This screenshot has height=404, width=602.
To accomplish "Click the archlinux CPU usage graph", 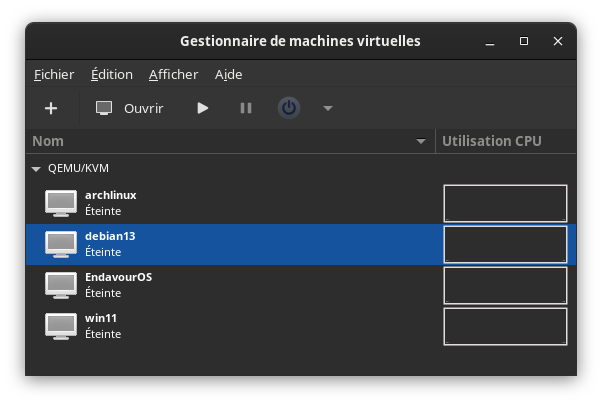I will tap(505, 204).
